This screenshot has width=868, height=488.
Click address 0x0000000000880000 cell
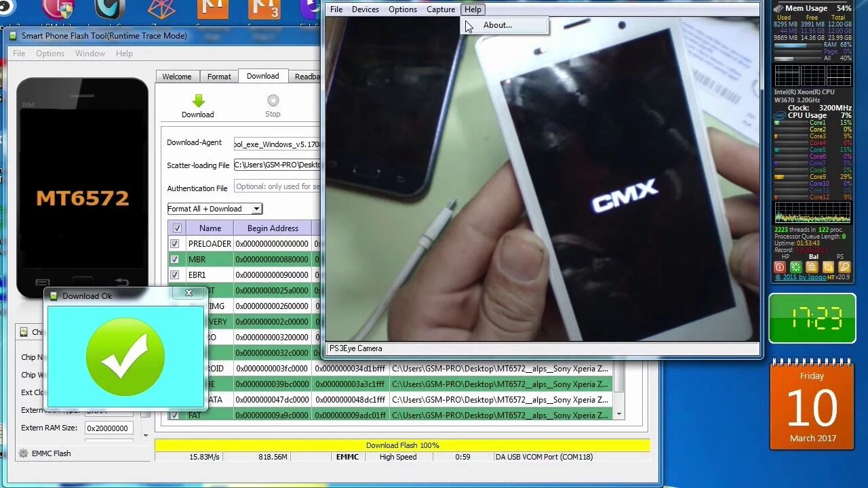[273, 260]
